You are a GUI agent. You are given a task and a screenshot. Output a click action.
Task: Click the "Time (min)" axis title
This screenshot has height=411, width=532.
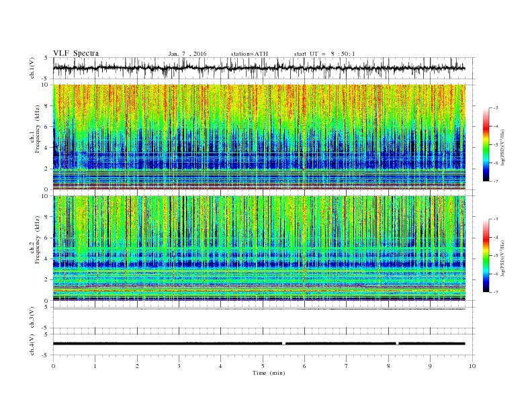tap(269, 373)
